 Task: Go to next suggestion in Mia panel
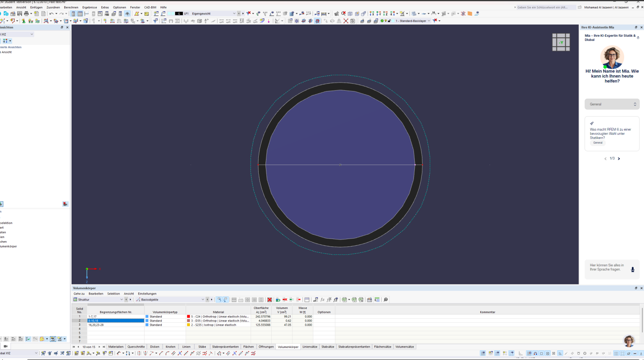619,159
